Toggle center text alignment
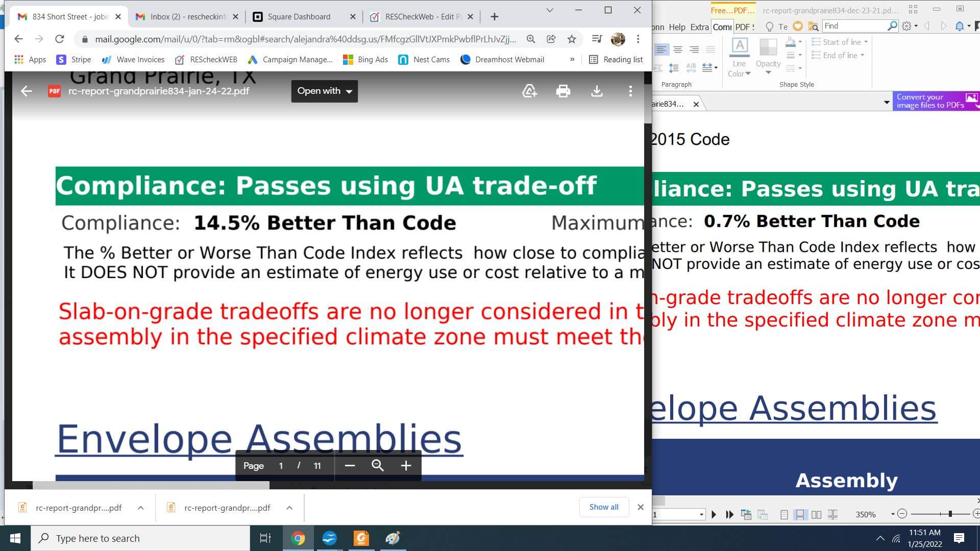980x551 pixels. tap(678, 49)
